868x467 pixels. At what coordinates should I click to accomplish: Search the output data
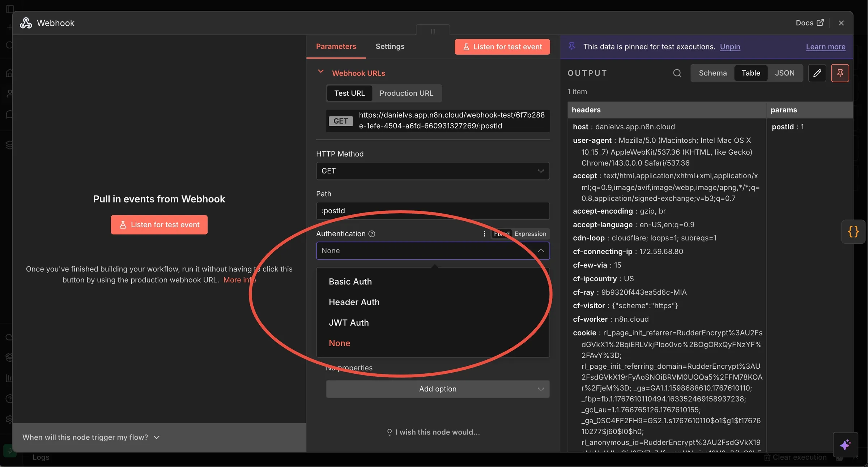677,73
